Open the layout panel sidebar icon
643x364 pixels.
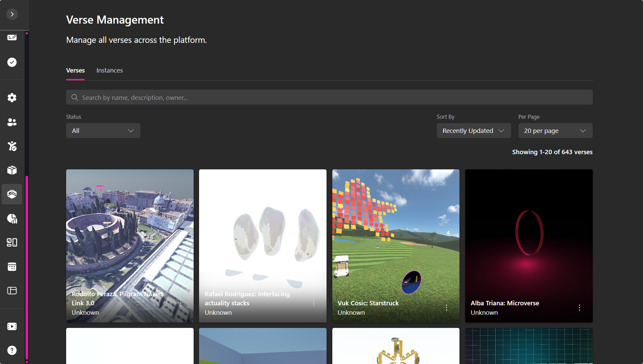pos(12,291)
